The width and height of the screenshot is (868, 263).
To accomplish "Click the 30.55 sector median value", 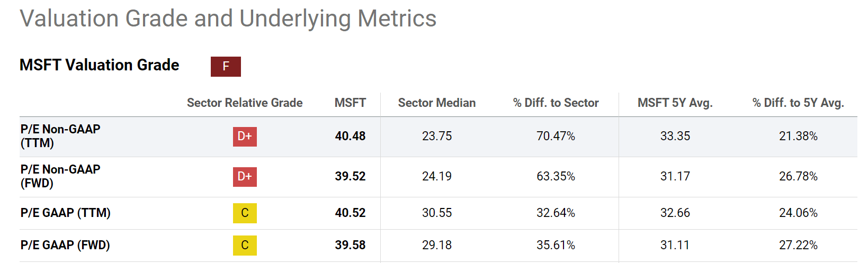I will 437,213.
